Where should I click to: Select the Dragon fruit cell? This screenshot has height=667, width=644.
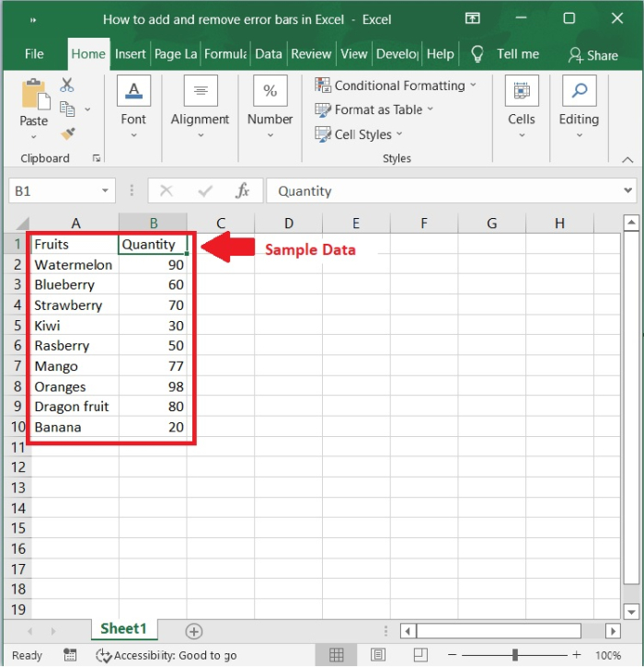[75, 407]
